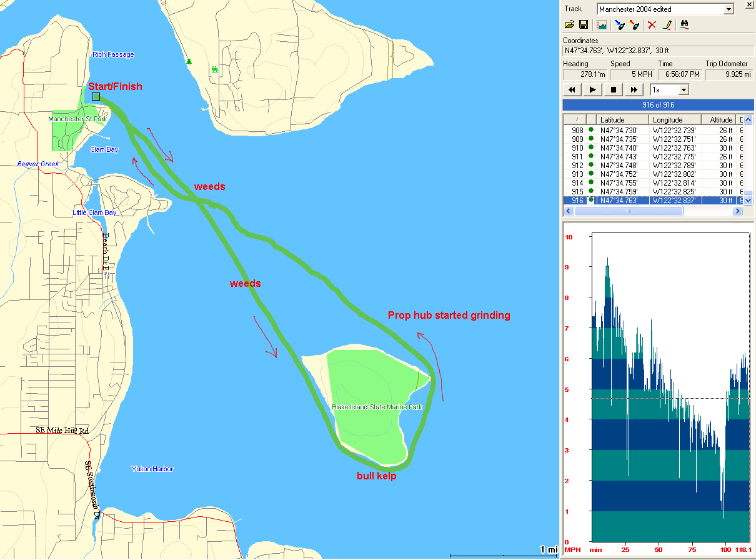Delete track with the red X icon
The image size is (756, 560).
[x=652, y=25]
